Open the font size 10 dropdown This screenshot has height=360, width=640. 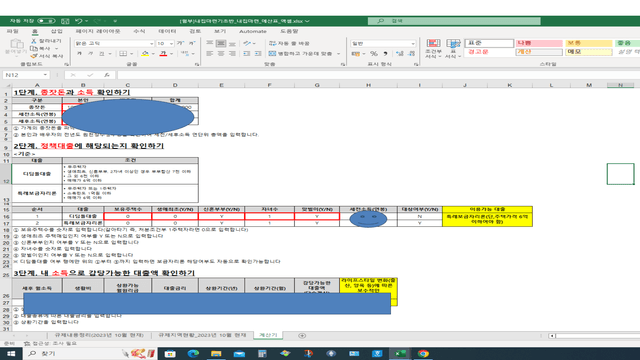[x=171, y=43]
